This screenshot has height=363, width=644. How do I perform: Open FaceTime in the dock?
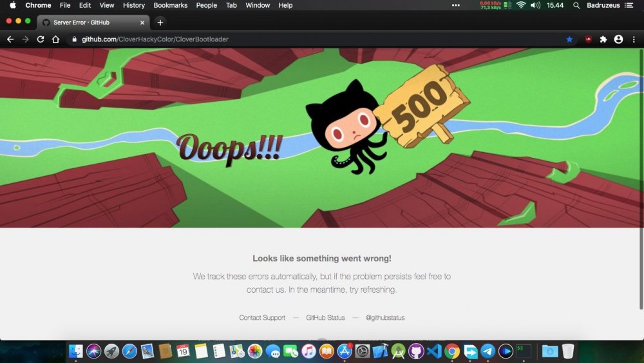click(290, 351)
